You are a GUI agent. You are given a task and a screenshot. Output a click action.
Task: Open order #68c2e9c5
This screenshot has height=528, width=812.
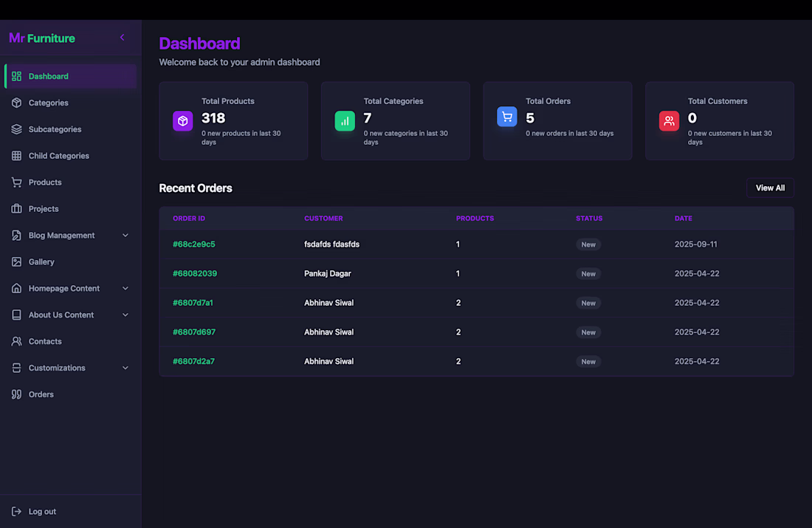[193, 244]
